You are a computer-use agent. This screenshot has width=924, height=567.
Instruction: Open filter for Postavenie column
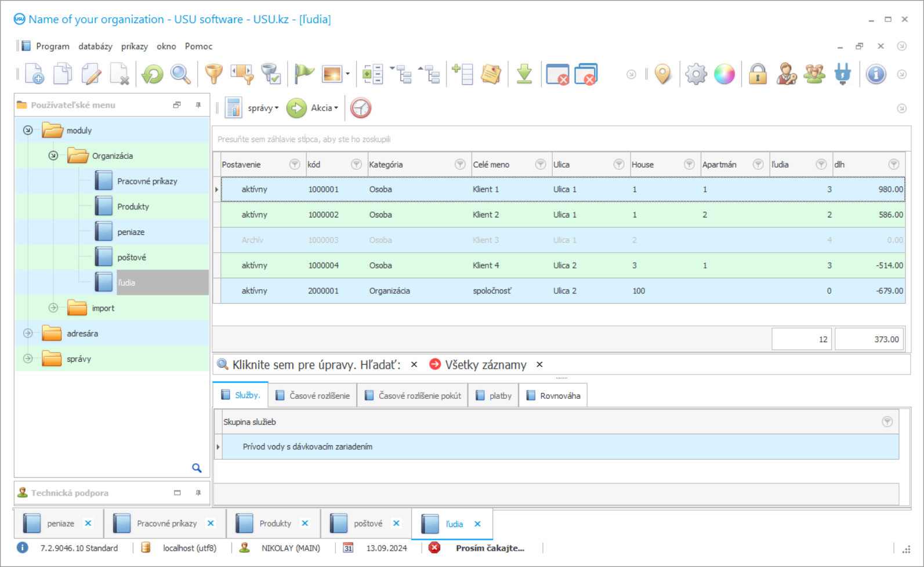295,165
